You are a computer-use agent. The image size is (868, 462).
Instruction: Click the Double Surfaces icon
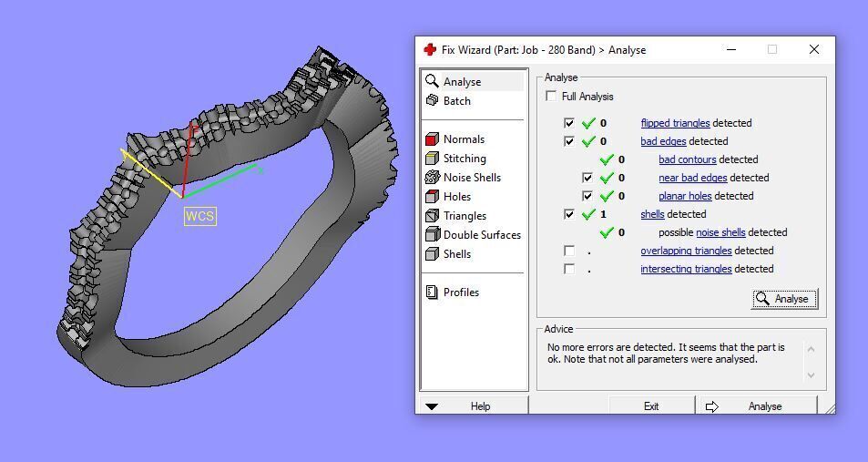pyautogui.click(x=433, y=235)
